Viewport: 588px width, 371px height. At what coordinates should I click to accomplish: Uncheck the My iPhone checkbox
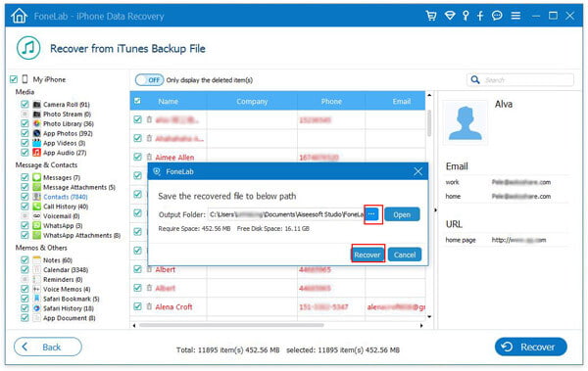pos(14,79)
